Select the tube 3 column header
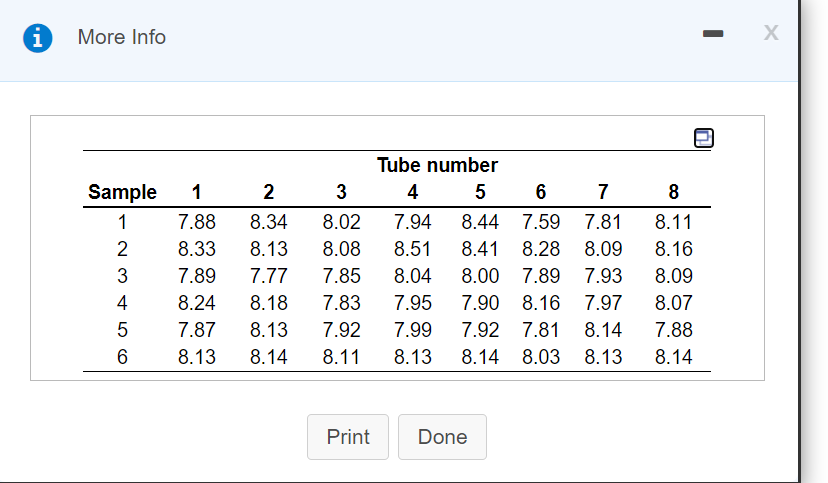The height and width of the screenshot is (483, 828). (x=341, y=192)
